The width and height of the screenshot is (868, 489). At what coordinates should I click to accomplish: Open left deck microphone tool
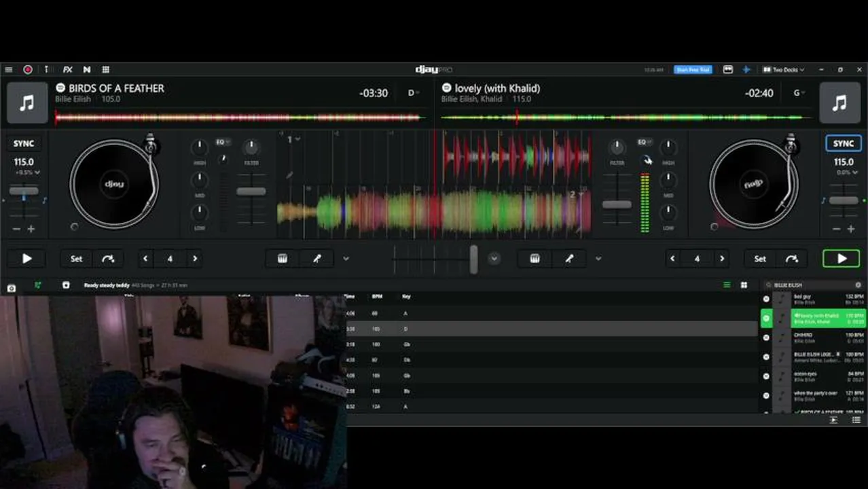pos(317,259)
